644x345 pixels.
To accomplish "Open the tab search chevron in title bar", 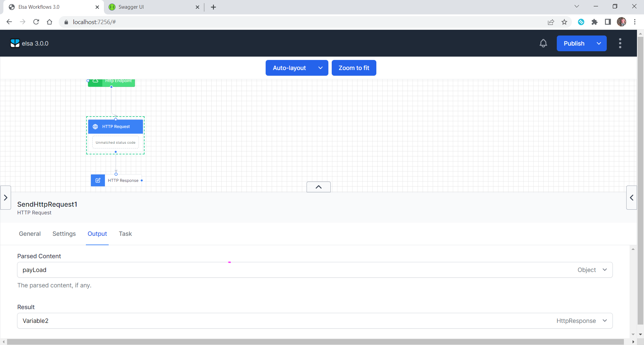I will click(x=577, y=6).
